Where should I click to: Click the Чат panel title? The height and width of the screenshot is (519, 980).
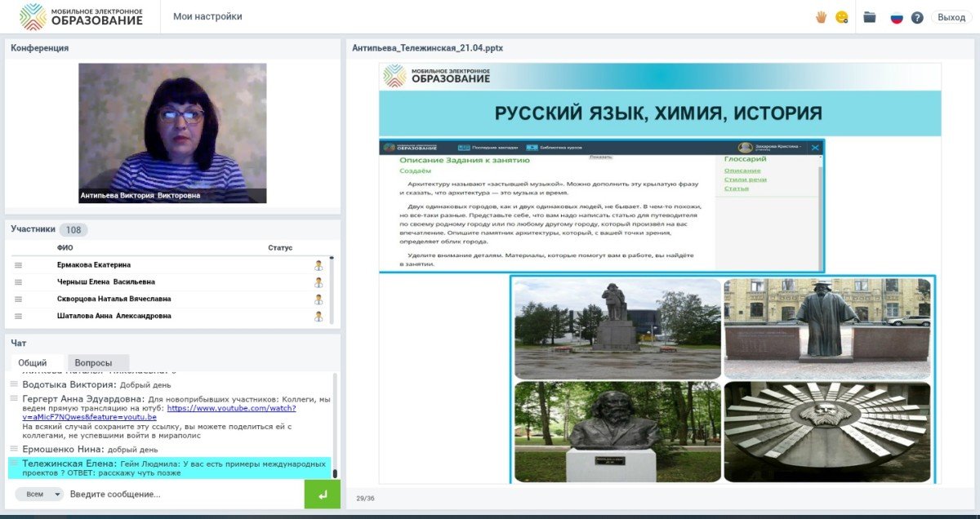point(19,344)
